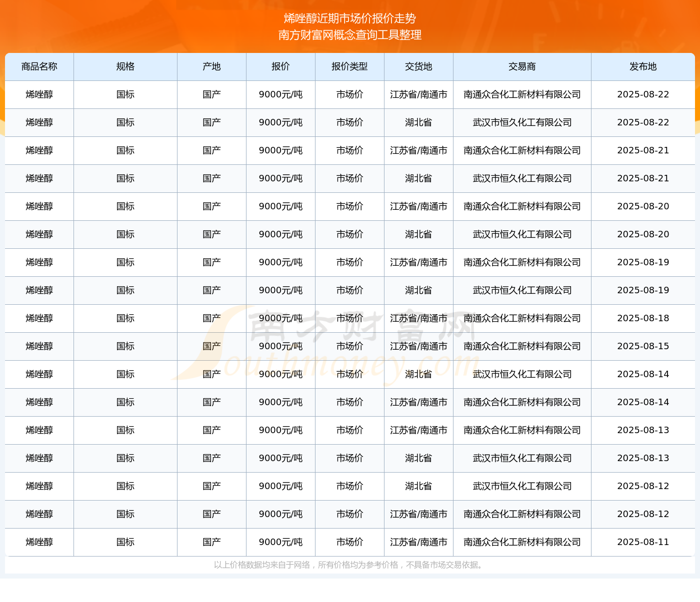Click 江苏省/南通市 in the 2025-08-15 row

pyautogui.click(x=419, y=346)
